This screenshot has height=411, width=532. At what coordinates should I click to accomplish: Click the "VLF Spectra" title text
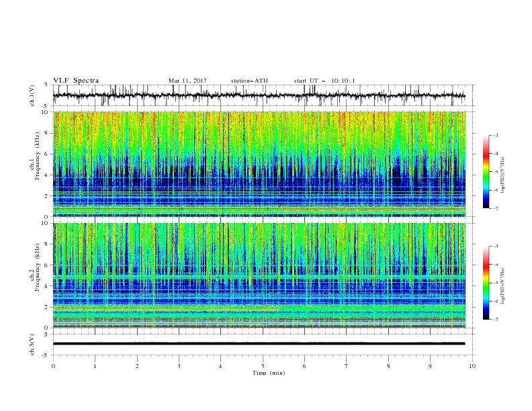point(76,81)
